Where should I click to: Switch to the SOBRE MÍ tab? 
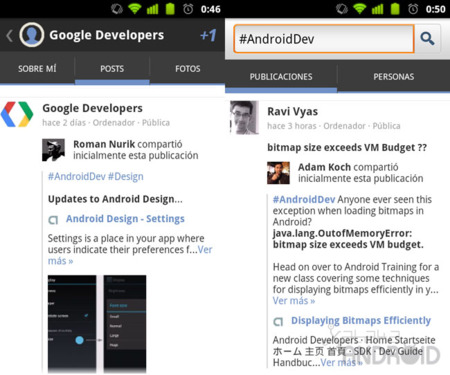(x=37, y=69)
